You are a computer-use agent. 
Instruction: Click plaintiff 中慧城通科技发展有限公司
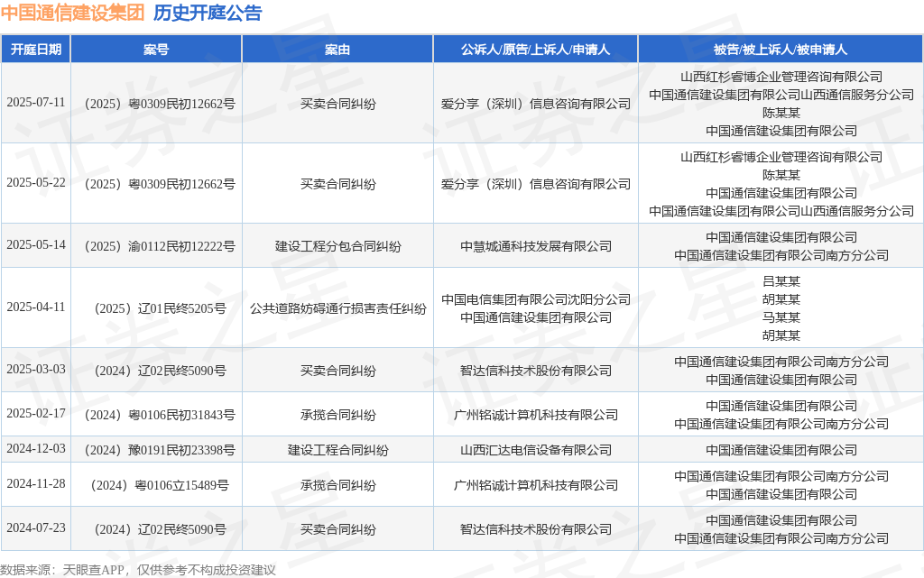536,247
